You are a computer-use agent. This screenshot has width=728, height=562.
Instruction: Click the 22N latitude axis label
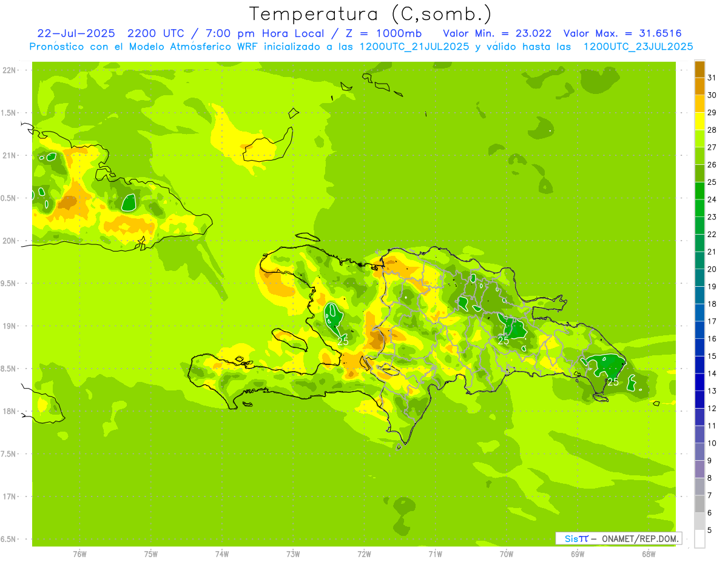click(x=9, y=70)
